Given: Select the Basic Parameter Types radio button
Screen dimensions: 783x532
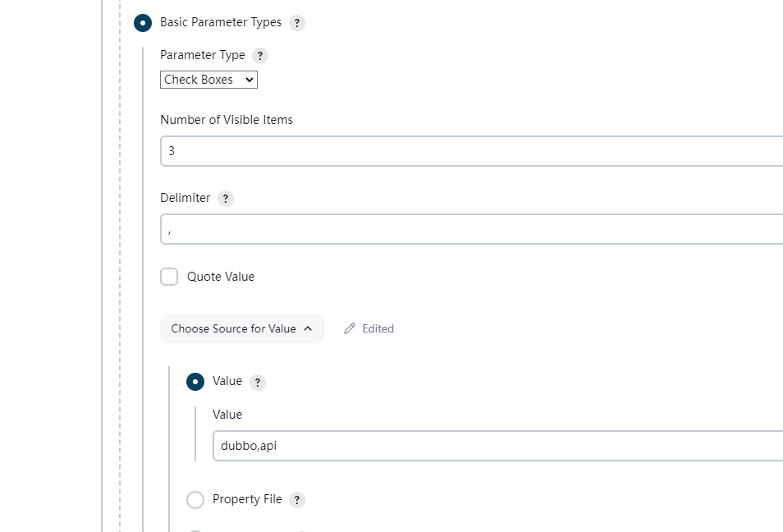Looking at the screenshot, I should click(143, 23).
